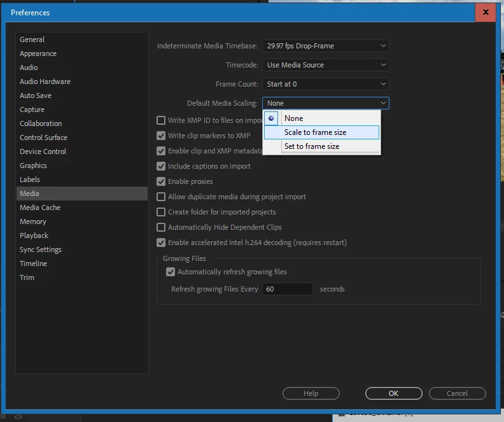The height and width of the screenshot is (422, 504).
Task: Disable Enable proxies checkbox
Action: (x=161, y=181)
